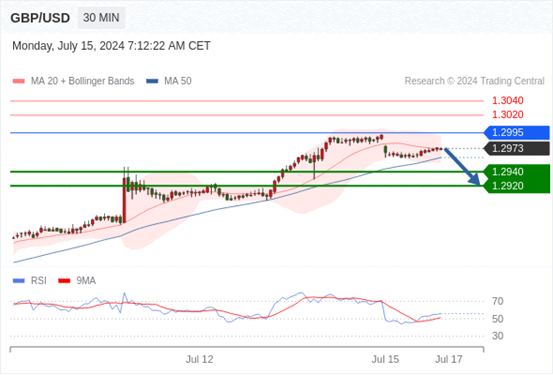Click the 1.2995 pivot price tag
This screenshot has height=375, width=553.
(x=517, y=133)
